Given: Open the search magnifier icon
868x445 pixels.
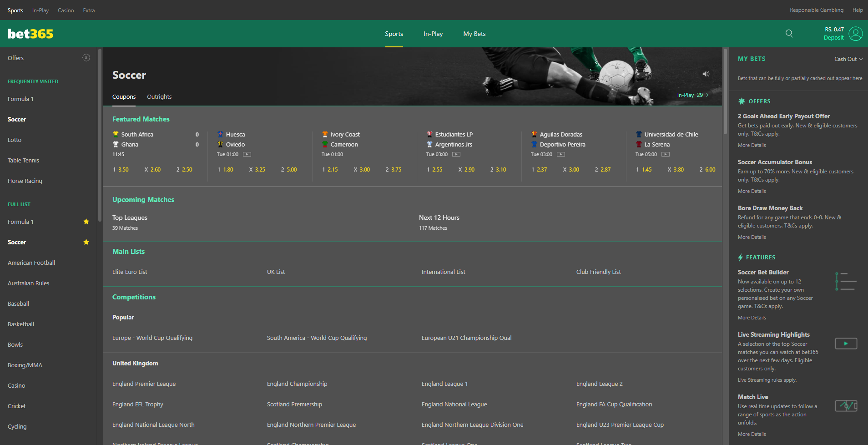Looking at the screenshot, I should pyautogui.click(x=789, y=34).
